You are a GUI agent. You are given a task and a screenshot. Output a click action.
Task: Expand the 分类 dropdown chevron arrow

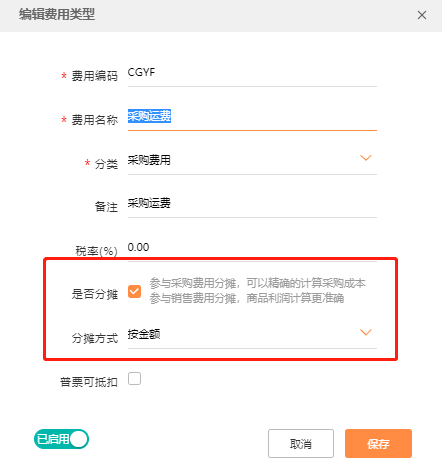tap(366, 158)
